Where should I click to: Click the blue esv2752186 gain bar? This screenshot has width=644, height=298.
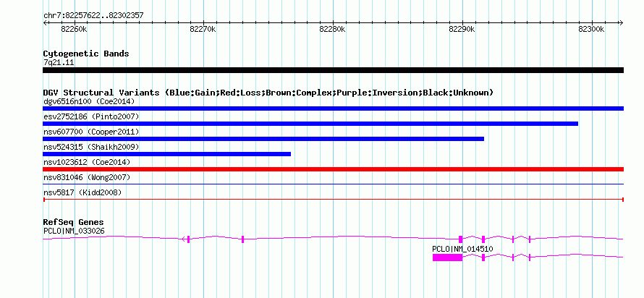click(x=310, y=124)
